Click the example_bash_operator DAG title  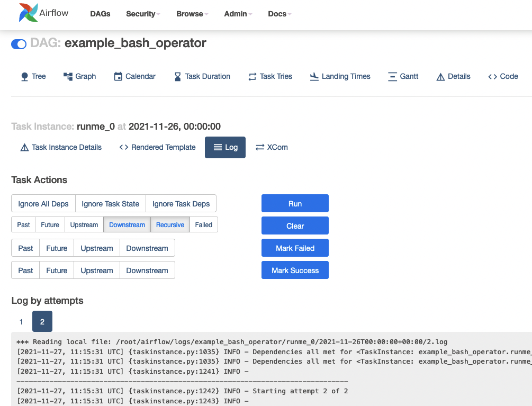pyautogui.click(x=136, y=43)
